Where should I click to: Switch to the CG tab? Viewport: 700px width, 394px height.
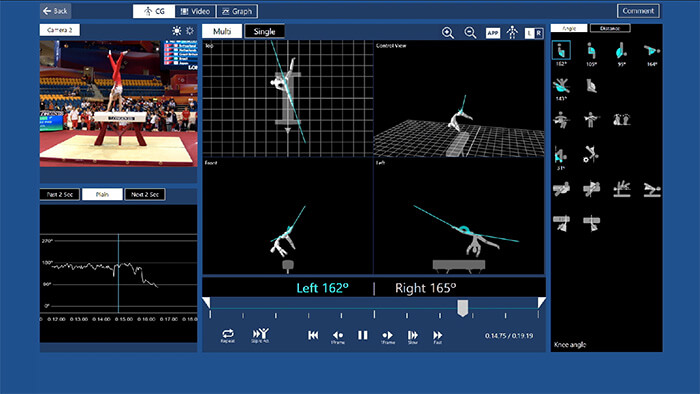(x=154, y=11)
